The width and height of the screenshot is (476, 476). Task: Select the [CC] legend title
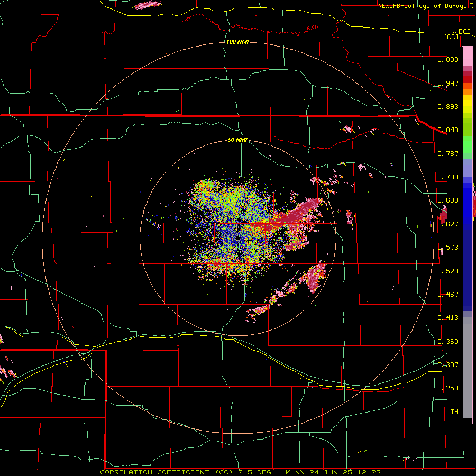[x=451, y=36]
